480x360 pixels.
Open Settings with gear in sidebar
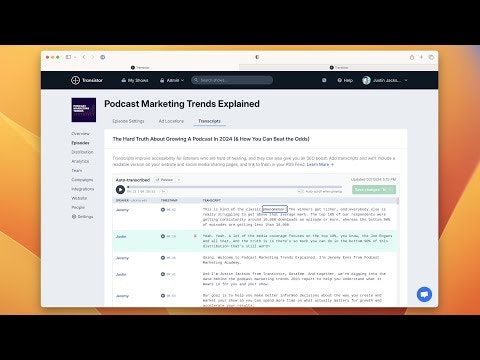(x=82, y=217)
